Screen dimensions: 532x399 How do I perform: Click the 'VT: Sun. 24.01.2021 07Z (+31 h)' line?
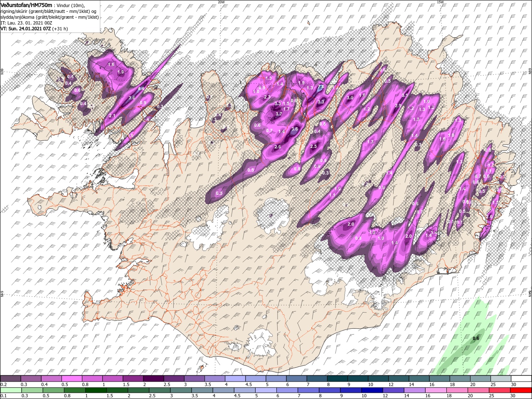tap(34, 29)
